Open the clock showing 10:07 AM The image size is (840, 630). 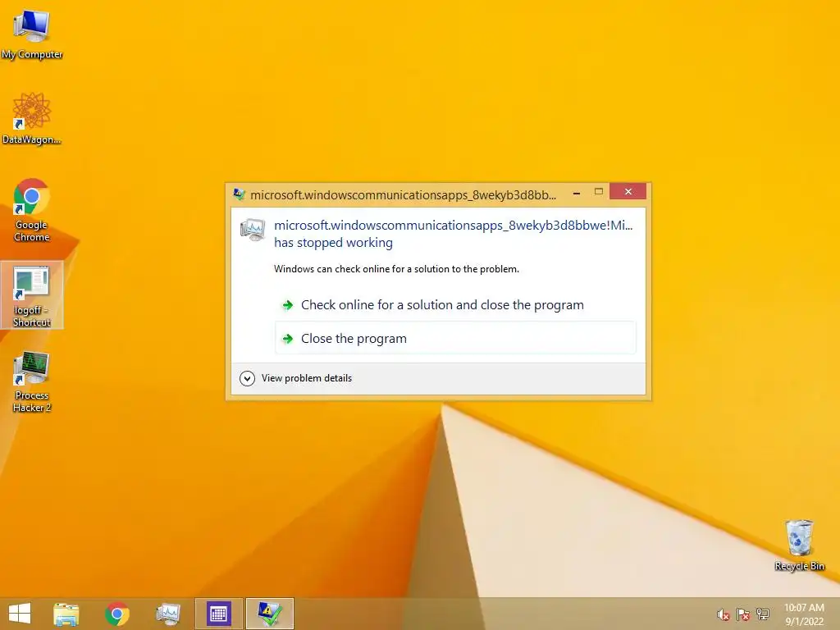tap(804, 614)
